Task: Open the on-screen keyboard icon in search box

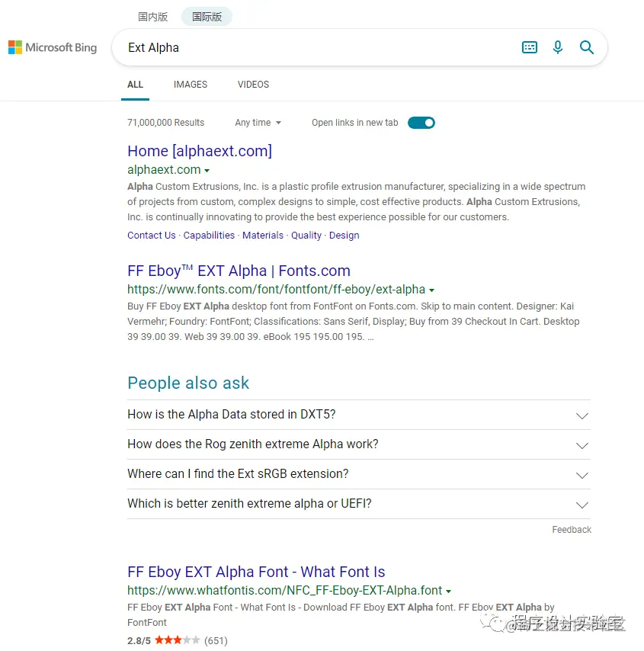Action: pyautogui.click(x=530, y=47)
